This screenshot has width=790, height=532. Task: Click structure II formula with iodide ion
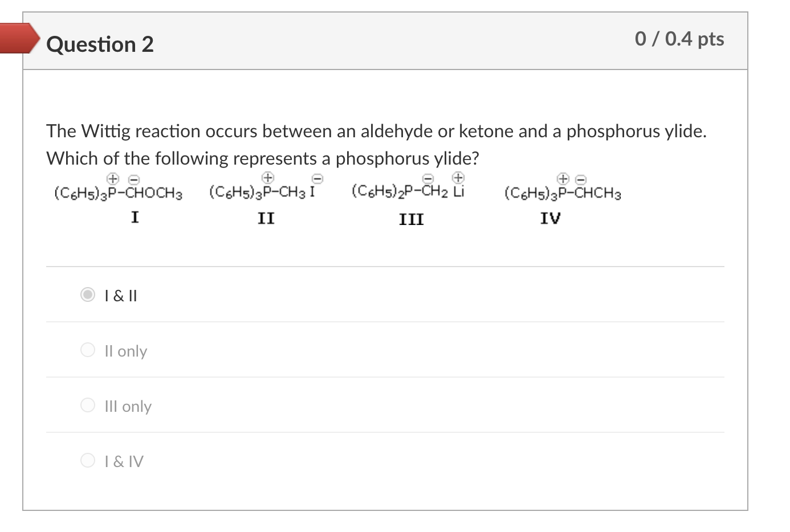pyautogui.click(x=266, y=186)
